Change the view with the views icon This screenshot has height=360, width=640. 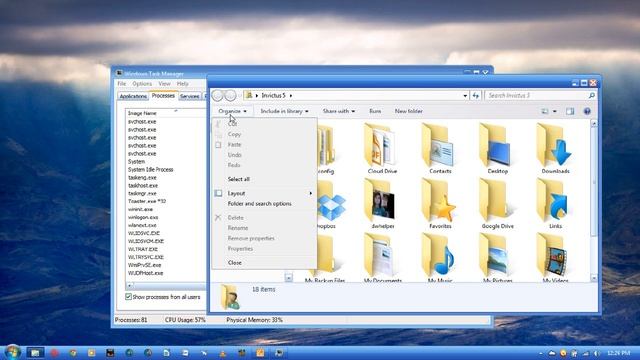pyautogui.click(x=544, y=111)
